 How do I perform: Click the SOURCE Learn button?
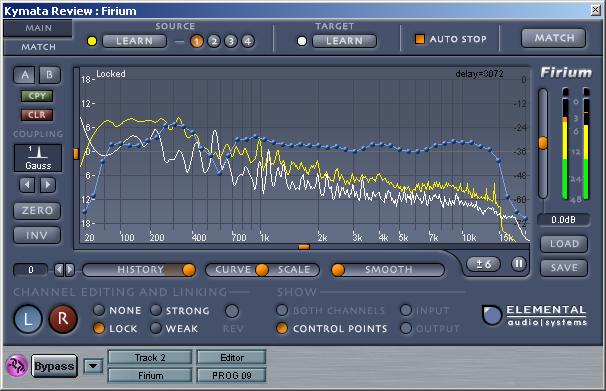[x=134, y=41]
